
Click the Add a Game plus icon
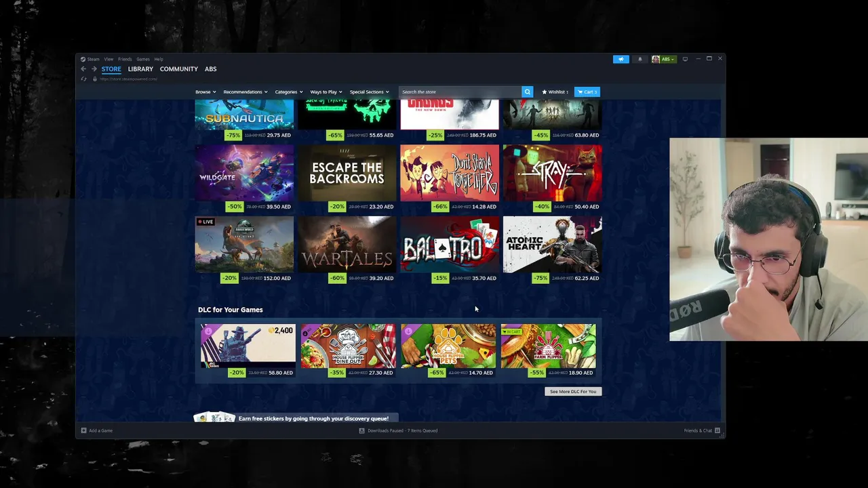click(83, 430)
